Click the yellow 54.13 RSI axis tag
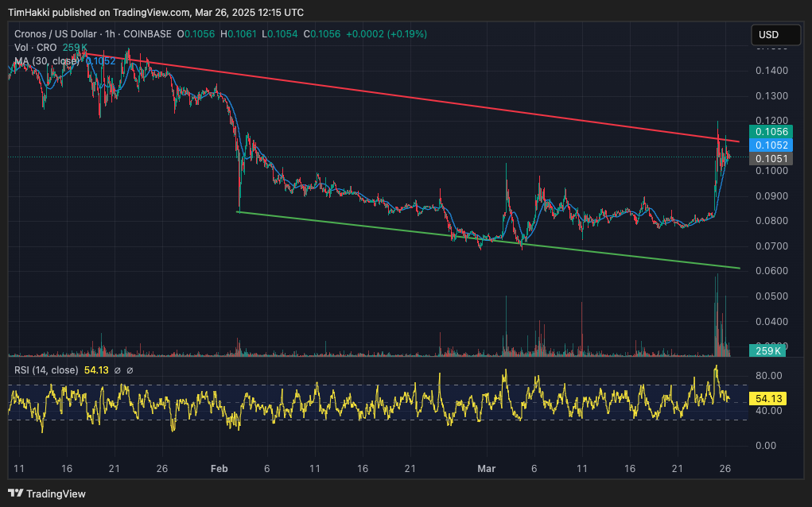This screenshot has width=812, height=507. [768, 399]
